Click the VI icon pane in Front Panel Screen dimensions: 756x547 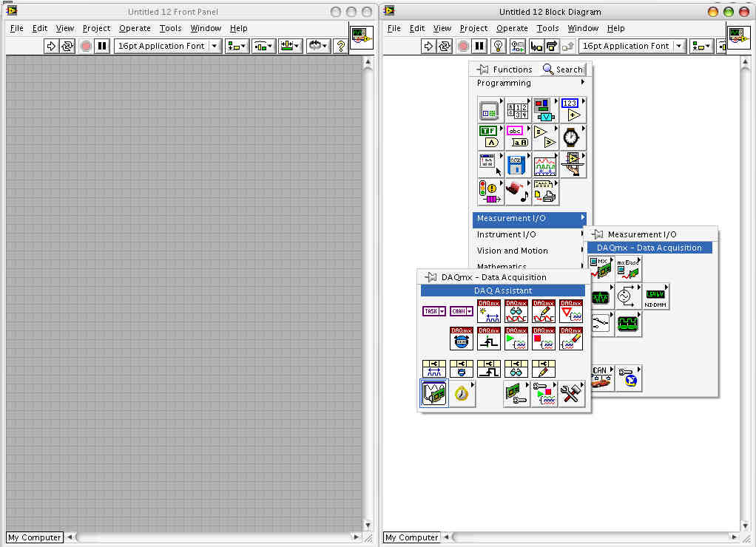point(362,37)
